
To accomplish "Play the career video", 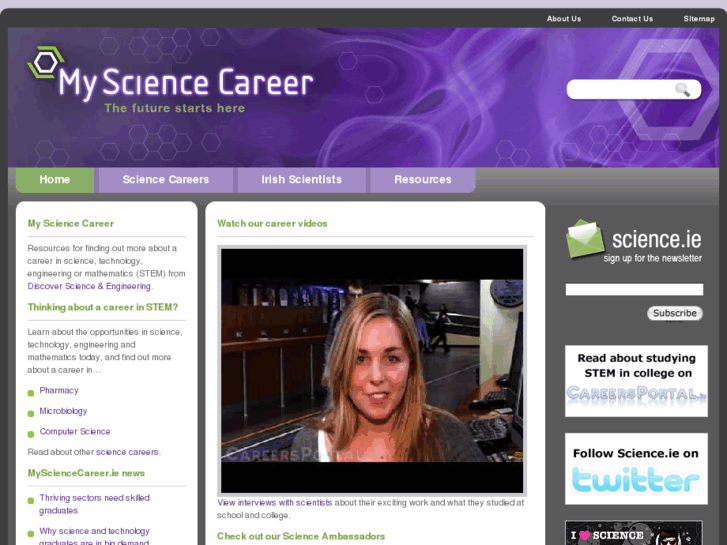I will pyautogui.click(x=372, y=371).
